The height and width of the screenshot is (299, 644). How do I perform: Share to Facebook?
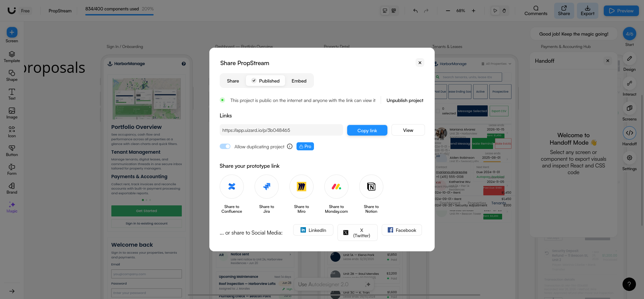point(402,230)
